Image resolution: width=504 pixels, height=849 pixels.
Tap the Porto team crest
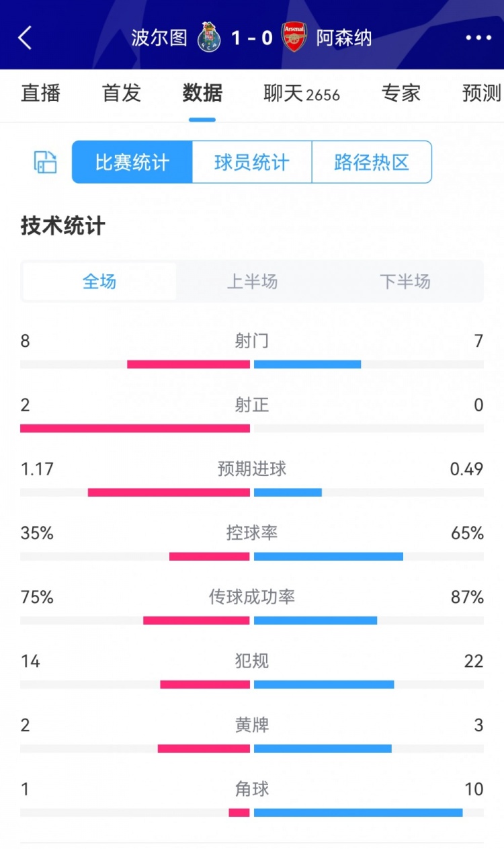tap(209, 38)
